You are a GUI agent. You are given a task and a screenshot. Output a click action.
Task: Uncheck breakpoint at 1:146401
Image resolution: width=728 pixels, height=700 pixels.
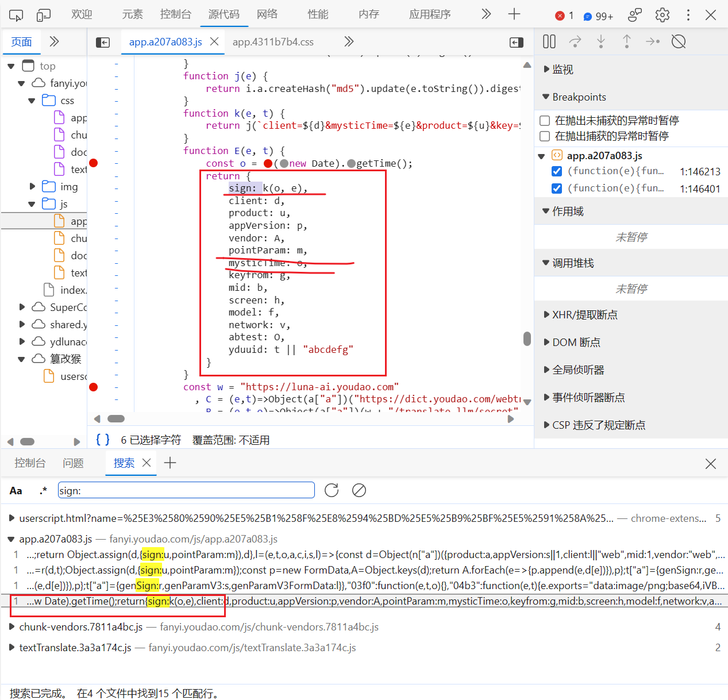pyautogui.click(x=556, y=189)
